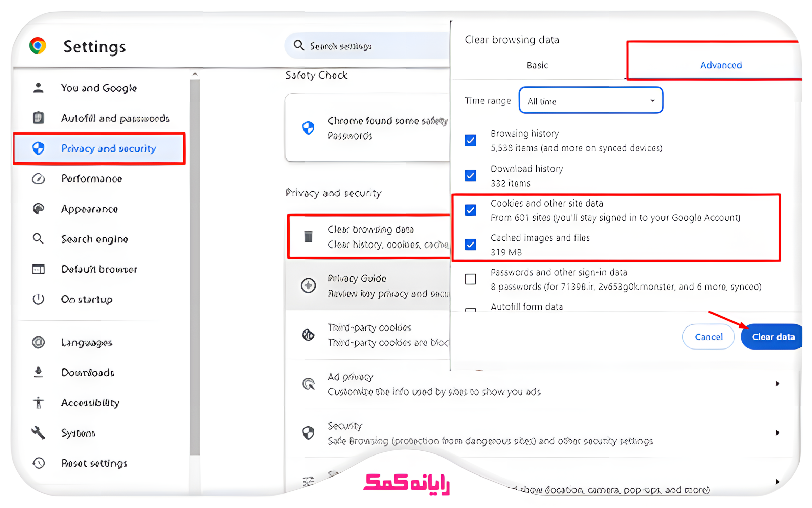Viewport: 812px width, 508px height.
Task: Click the Languages globe icon
Action: pos(38,342)
